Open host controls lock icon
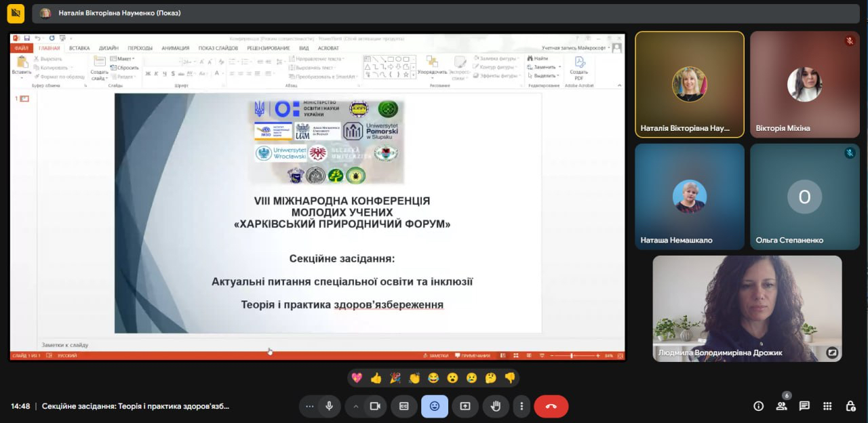The height and width of the screenshot is (423, 868). point(850,406)
